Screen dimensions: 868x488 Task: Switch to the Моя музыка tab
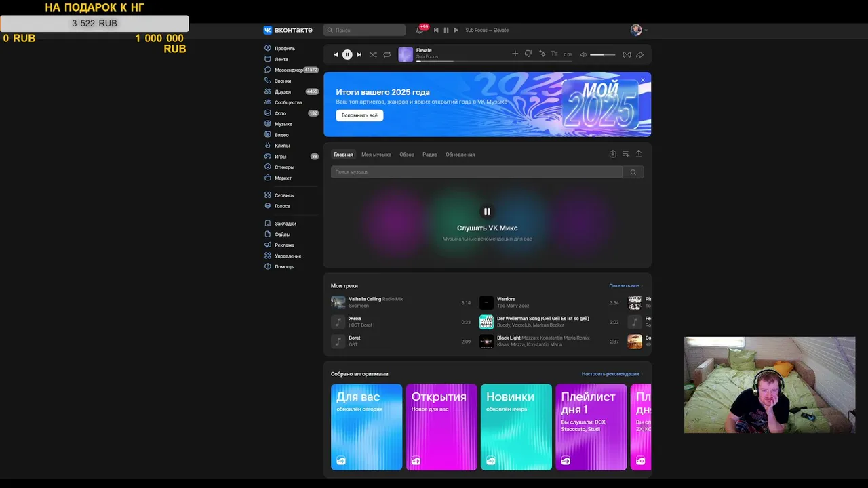pos(376,155)
